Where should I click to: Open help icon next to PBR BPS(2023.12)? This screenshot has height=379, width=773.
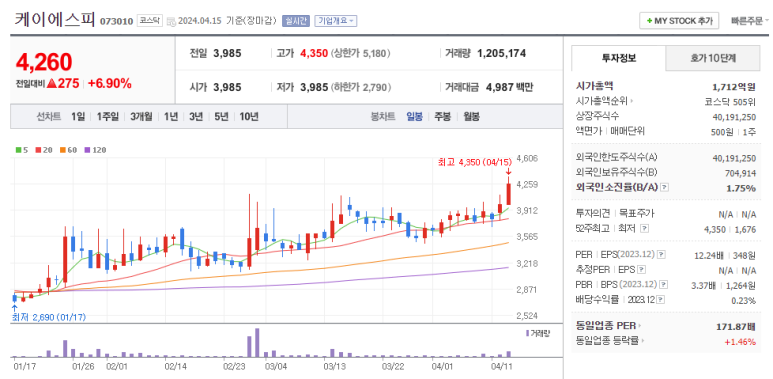[x=664, y=285]
